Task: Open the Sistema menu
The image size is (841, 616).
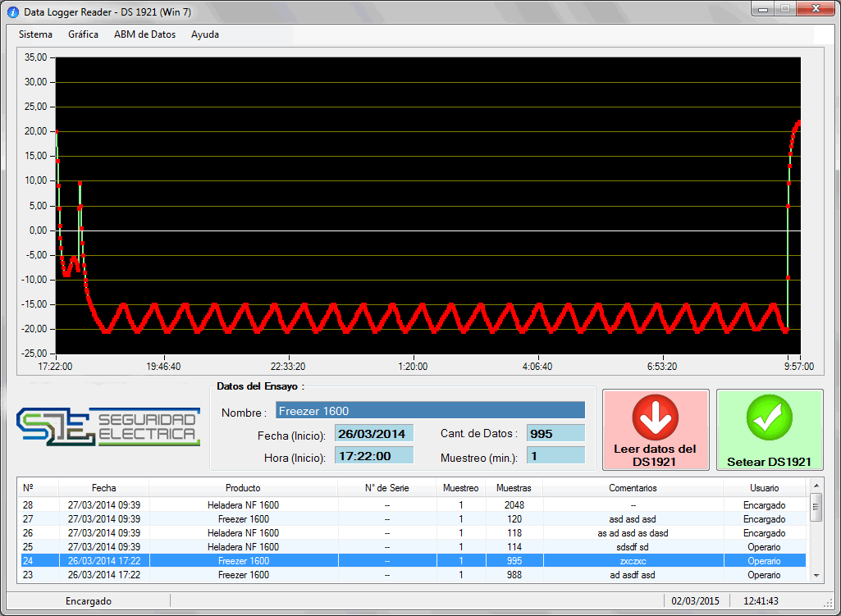Action: [35, 34]
